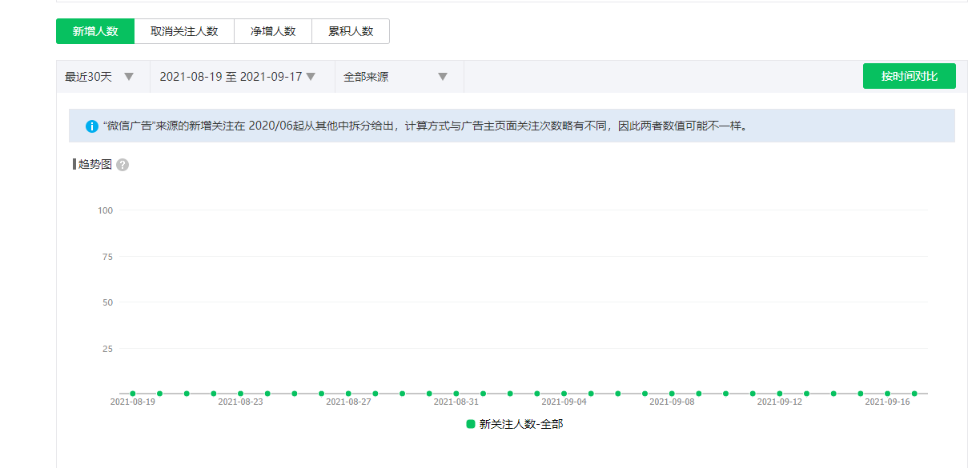The image size is (980, 468).
Task: Click the data point for 2021-09-16
Action: pos(887,394)
